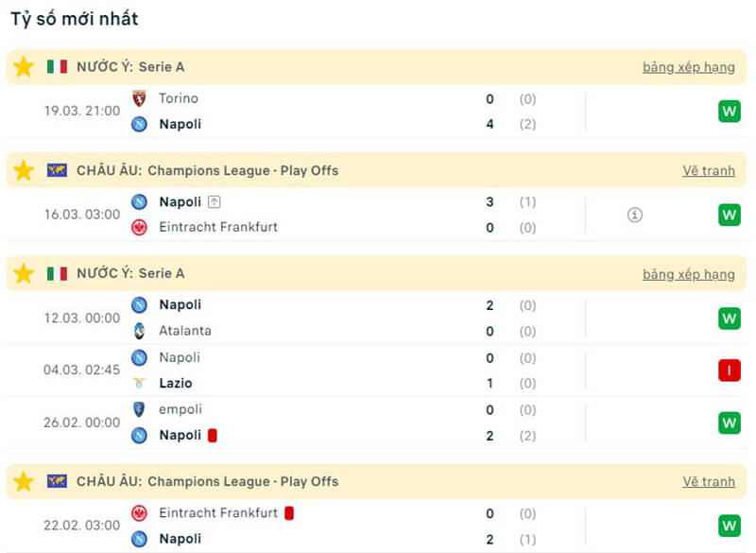Screen dimensions: 756x553
Task: Click the Napoli advancing arrow icon
Action: point(215,201)
